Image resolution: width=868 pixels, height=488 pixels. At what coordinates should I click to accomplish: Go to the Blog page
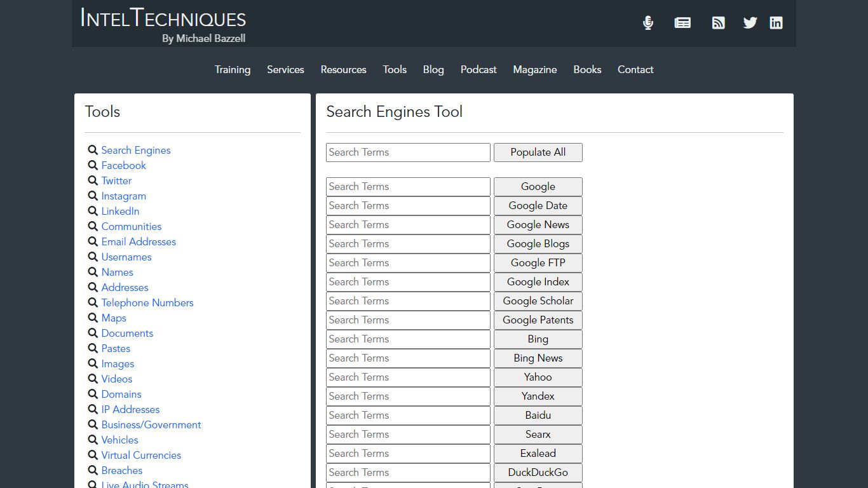coord(433,70)
